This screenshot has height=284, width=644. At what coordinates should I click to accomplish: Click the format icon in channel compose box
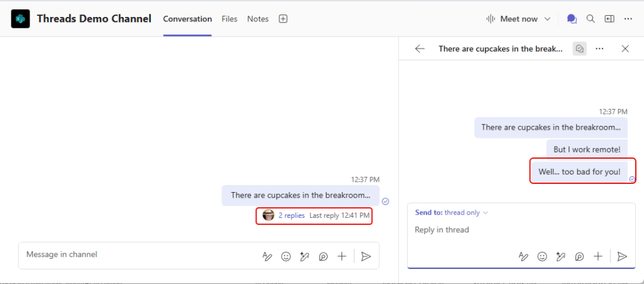[267, 256]
